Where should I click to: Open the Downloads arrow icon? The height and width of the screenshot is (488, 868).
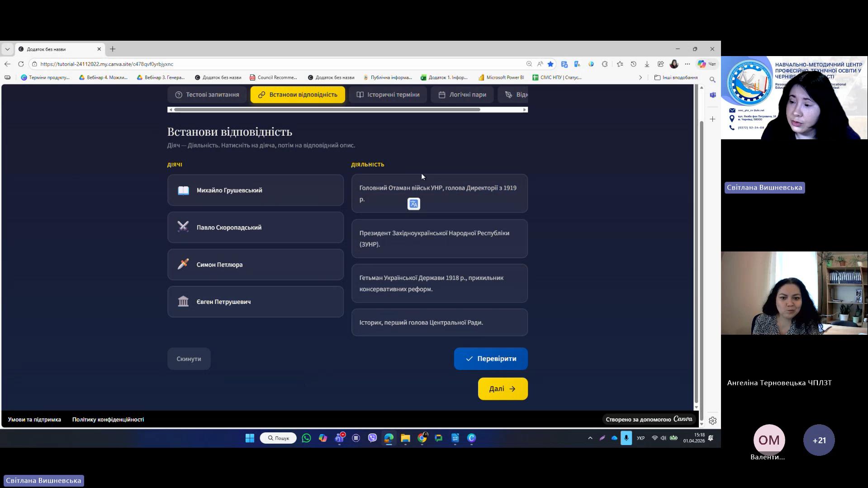(647, 64)
